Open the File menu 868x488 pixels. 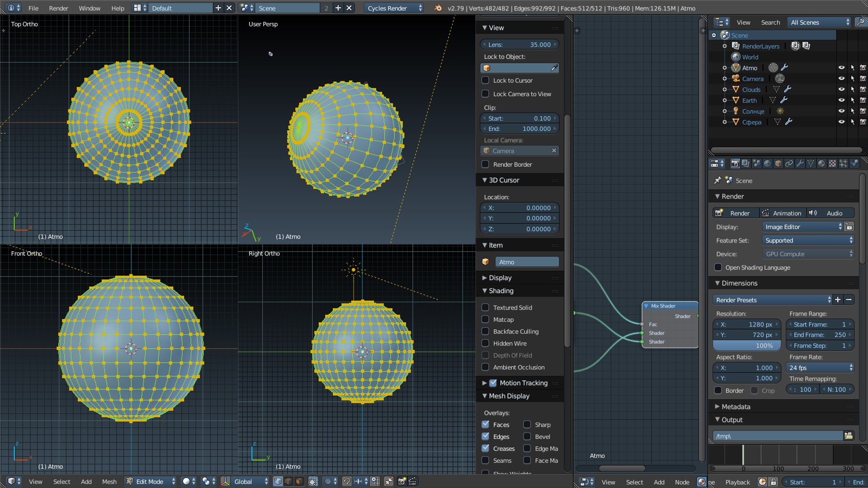pos(33,8)
